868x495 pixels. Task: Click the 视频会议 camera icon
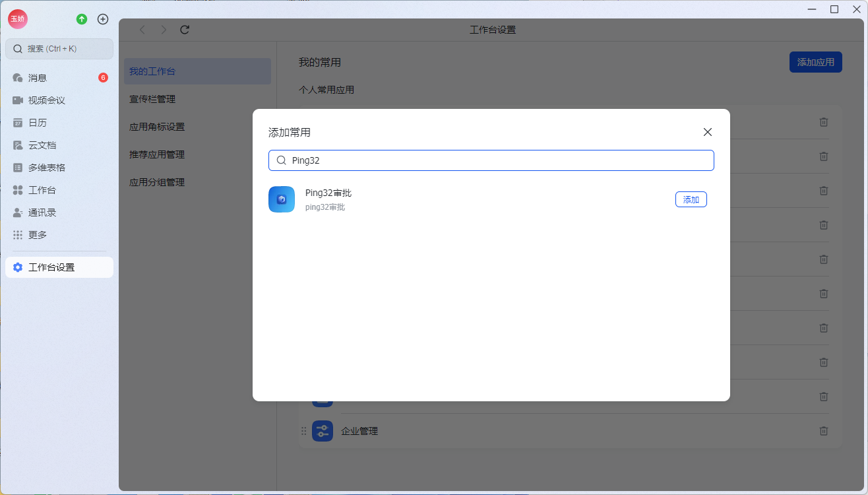click(18, 100)
